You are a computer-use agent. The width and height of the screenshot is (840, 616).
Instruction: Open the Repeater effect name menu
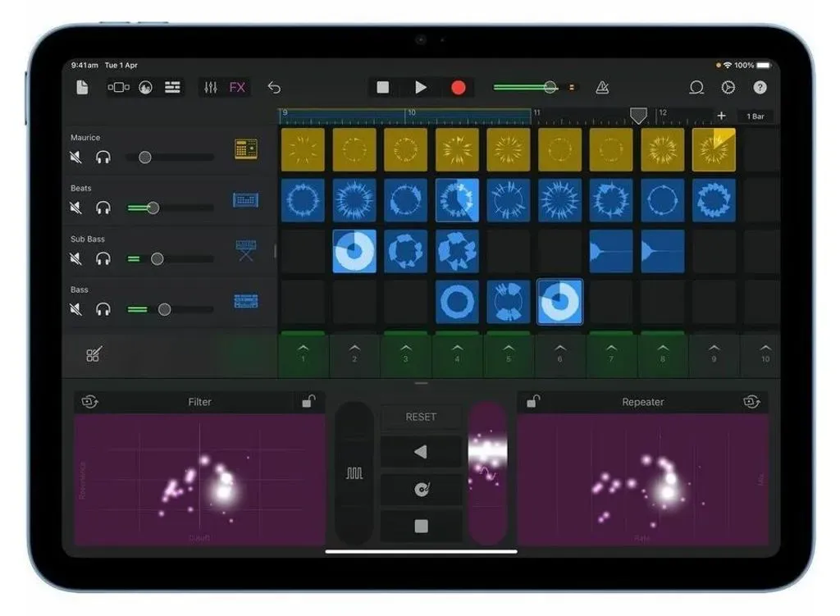[642, 402]
